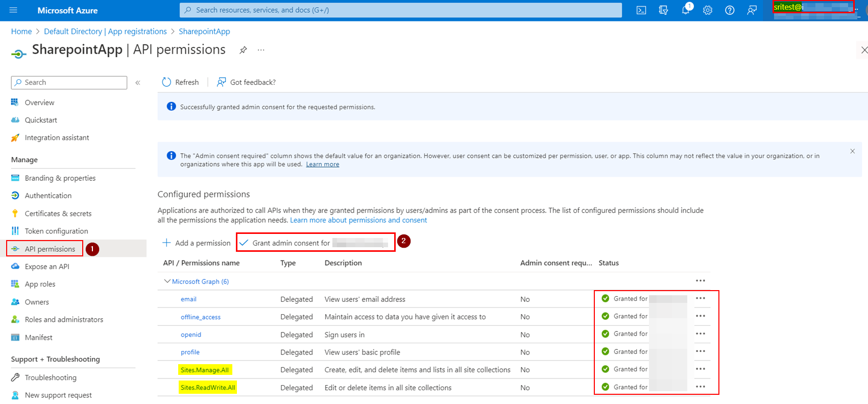Collapse the left navigation menu
The width and height of the screenshot is (868, 404).
coord(138,83)
